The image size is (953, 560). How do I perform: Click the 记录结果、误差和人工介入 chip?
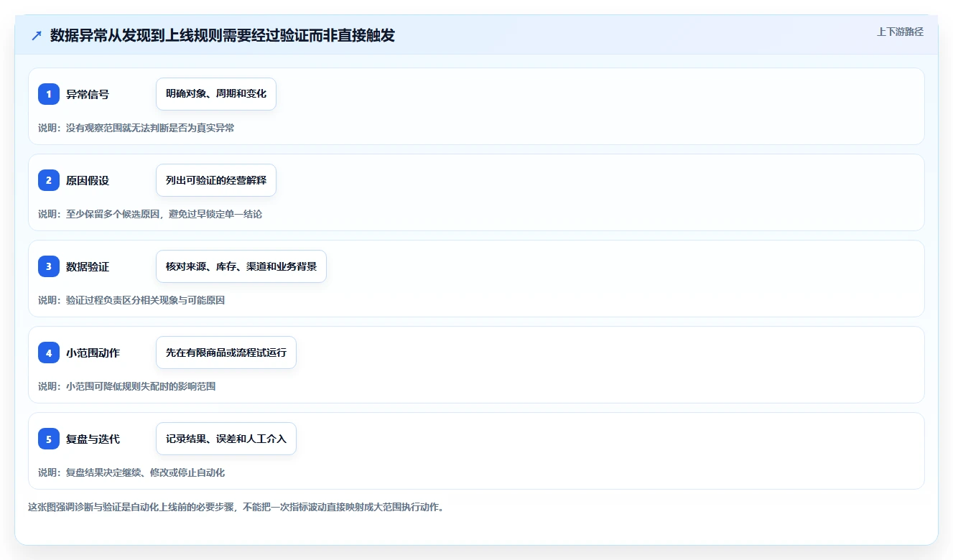(x=226, y=439)
